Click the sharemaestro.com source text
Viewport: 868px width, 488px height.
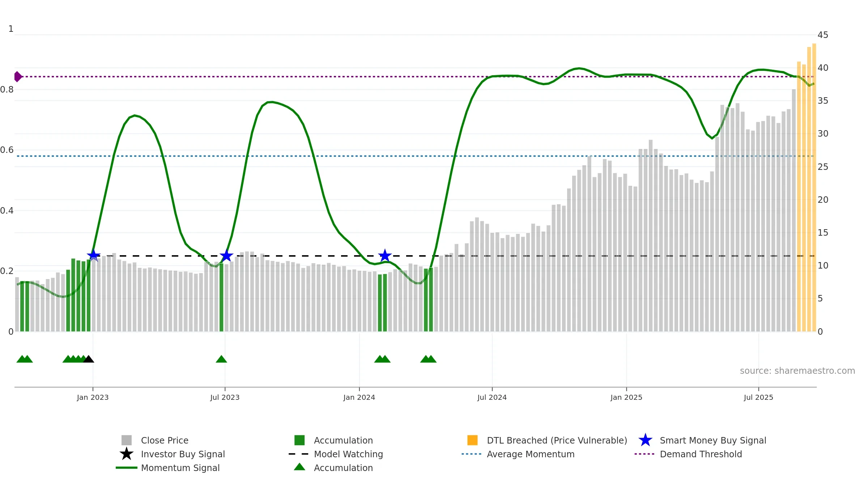(797, 371)
